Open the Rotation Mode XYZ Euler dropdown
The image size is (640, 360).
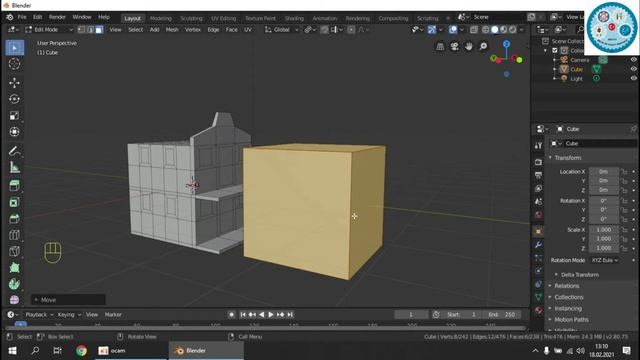(604, 260)
